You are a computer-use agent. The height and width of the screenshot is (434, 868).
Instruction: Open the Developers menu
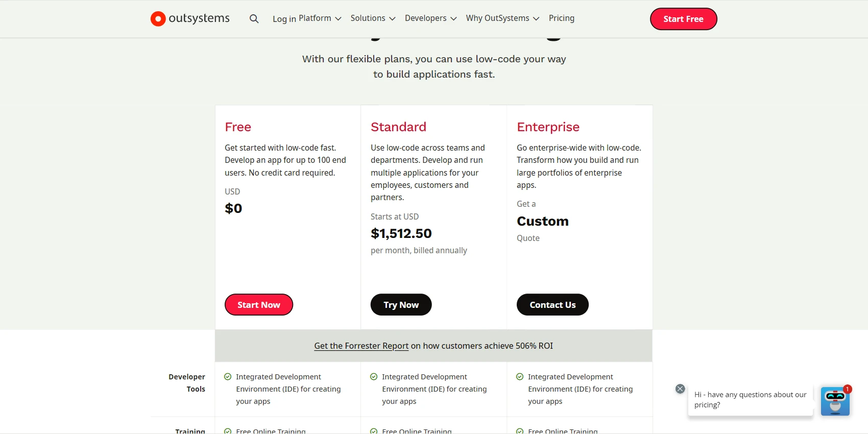click(x=430, y=18)
